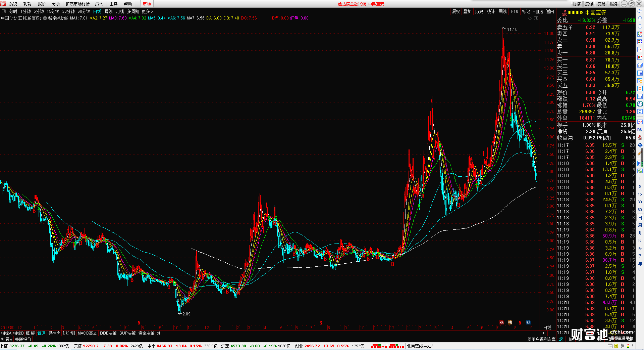Click the green refresh icon in sidebar
This screenshot has width=644, height=350.
(640, 171)
